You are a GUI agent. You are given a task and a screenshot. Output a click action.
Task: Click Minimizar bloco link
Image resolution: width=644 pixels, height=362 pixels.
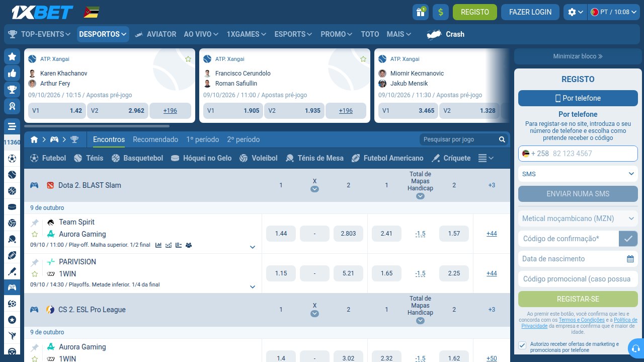578,56
